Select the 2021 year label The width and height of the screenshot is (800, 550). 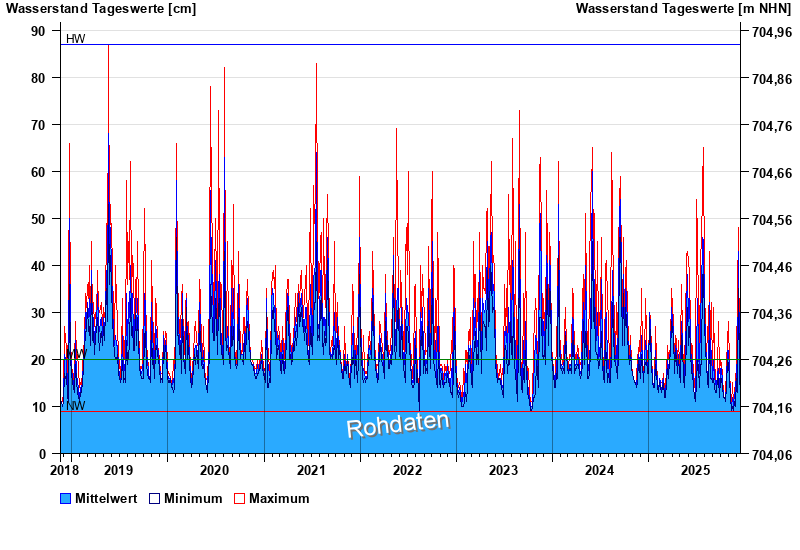(311, 470)
